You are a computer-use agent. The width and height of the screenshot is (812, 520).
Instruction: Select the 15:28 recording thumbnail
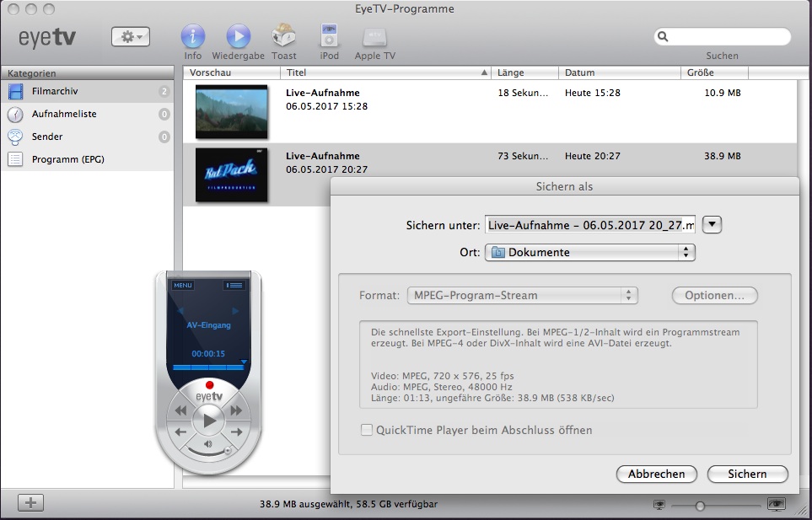pyautogui.click(x=232, y=111)
